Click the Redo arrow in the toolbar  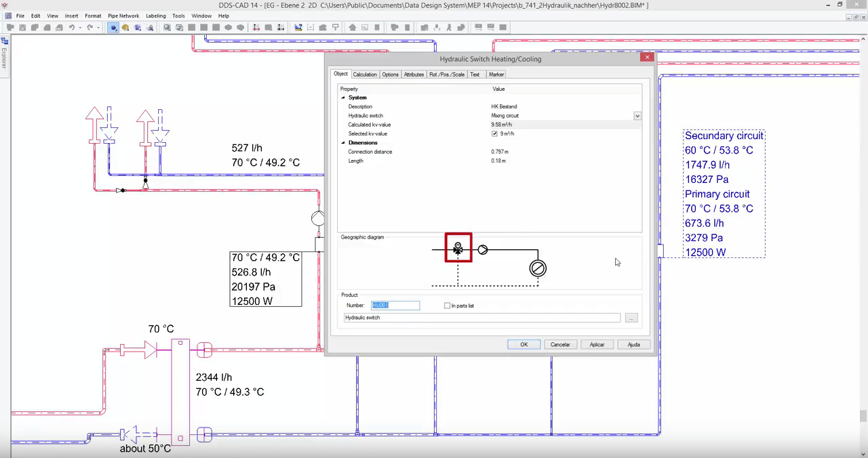(90, 28)
